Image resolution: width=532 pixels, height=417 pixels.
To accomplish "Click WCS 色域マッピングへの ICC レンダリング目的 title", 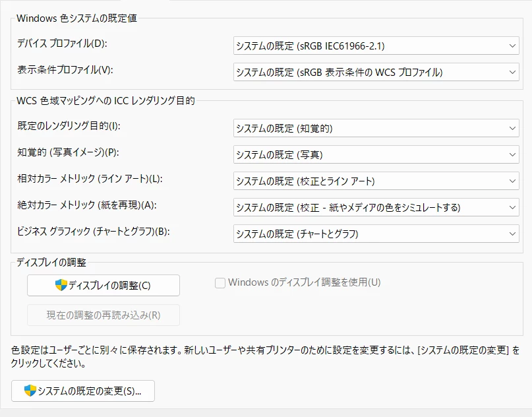I will tap(105, 101).
